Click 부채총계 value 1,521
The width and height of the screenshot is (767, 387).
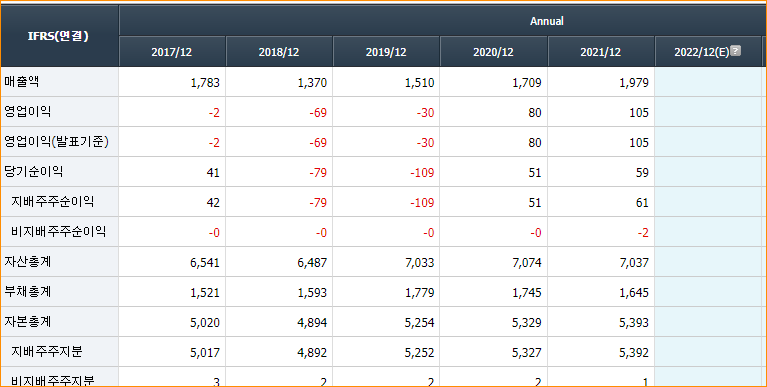205,293
